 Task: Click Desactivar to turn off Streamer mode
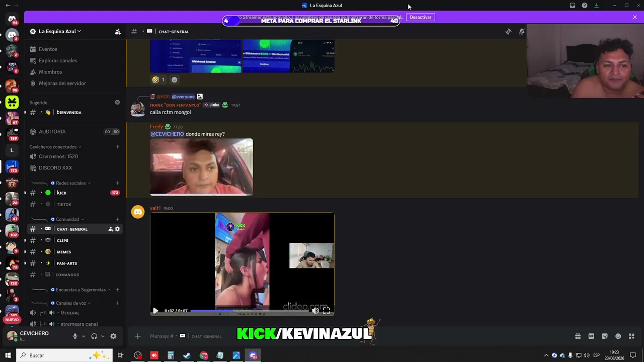coord(420,17)
